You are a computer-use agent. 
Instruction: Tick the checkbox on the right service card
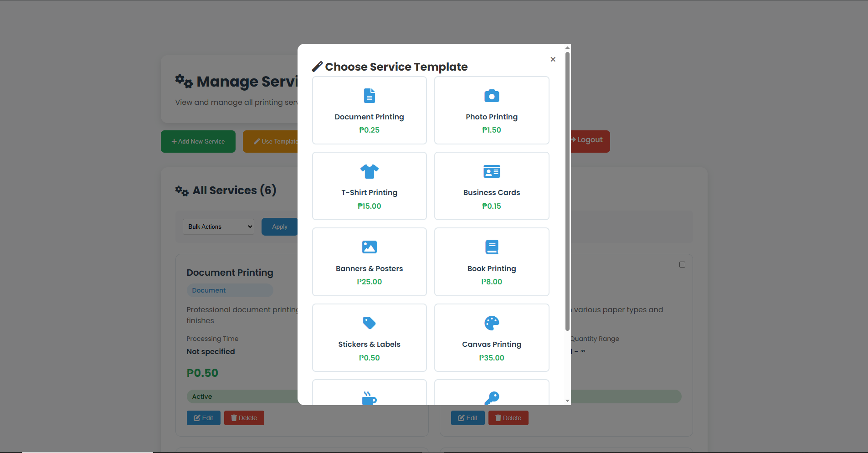(x=682, y=265)
